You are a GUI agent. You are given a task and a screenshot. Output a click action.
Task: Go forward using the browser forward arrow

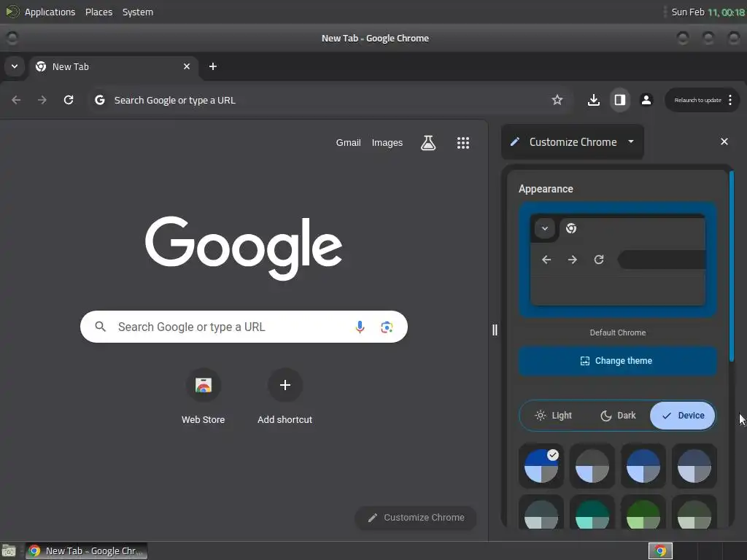click(x=42, y=100)
